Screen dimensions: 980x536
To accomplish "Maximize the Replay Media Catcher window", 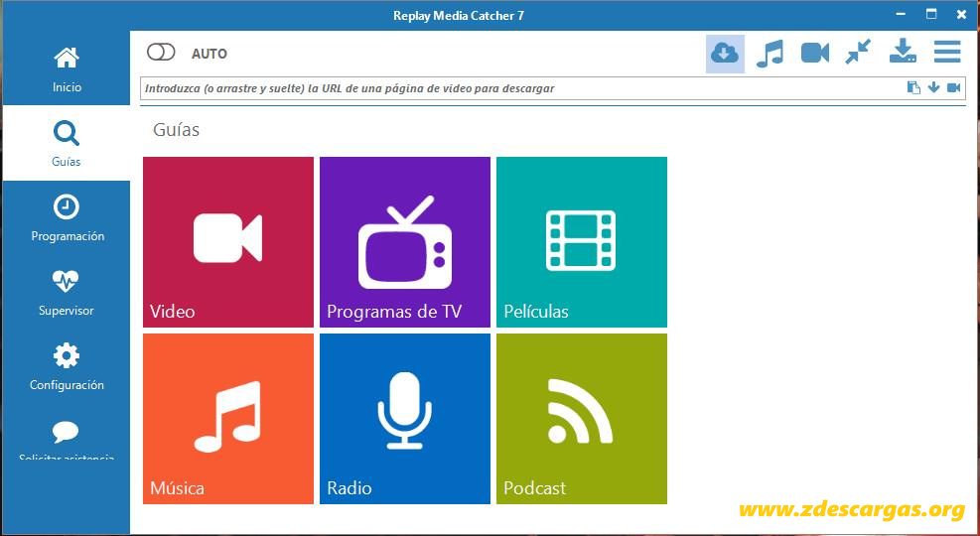I will 931,14.
